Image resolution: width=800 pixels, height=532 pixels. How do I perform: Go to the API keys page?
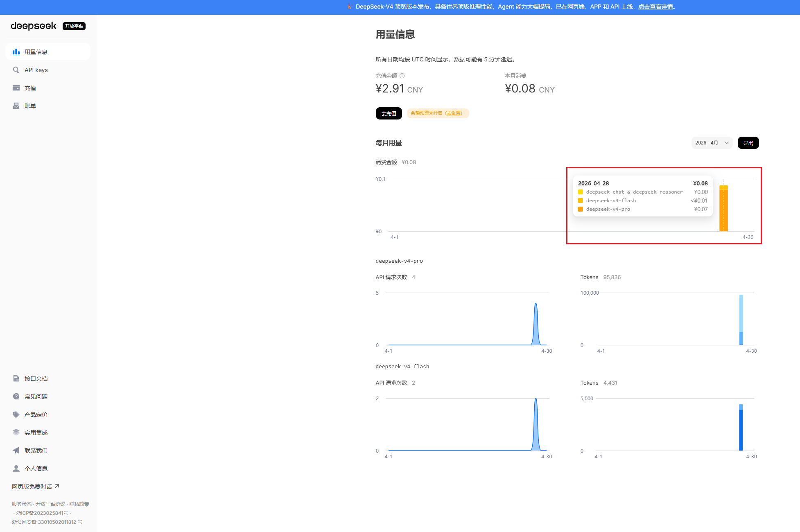(x=48, y=70)
